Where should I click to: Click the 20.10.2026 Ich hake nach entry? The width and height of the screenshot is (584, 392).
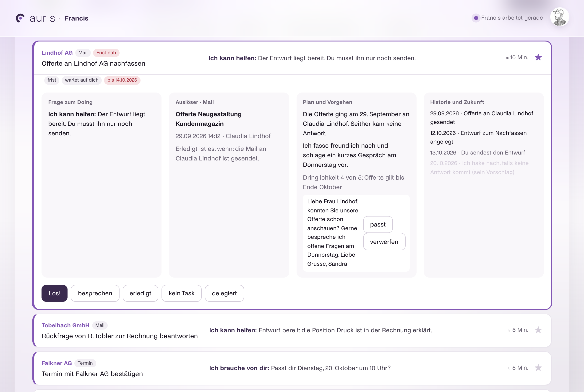pyautogui.click(x=479, y=168)
